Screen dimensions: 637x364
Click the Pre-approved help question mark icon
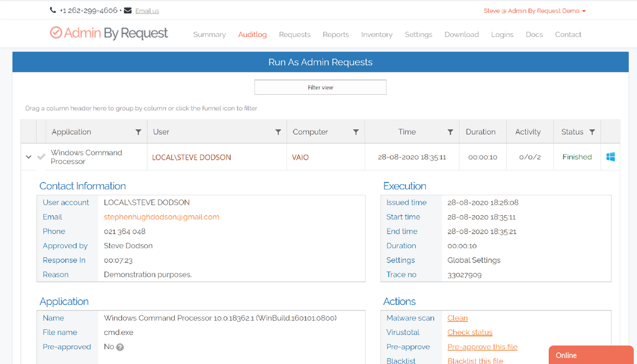120,347
